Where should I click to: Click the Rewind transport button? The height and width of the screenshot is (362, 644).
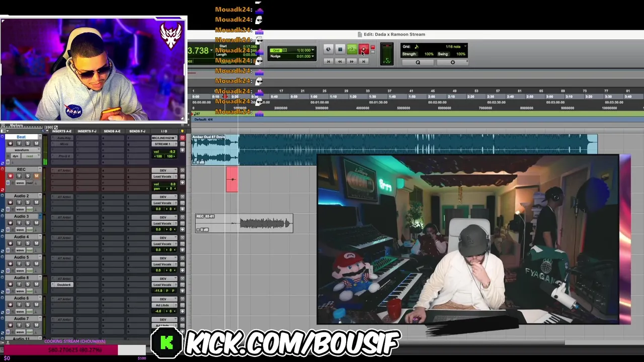pos(340,61)
